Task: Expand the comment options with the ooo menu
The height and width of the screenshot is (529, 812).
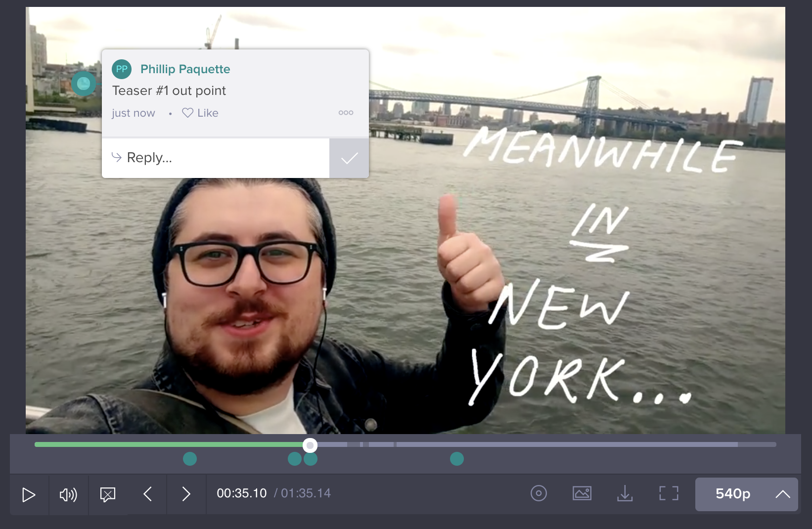Action: (346, 113)
